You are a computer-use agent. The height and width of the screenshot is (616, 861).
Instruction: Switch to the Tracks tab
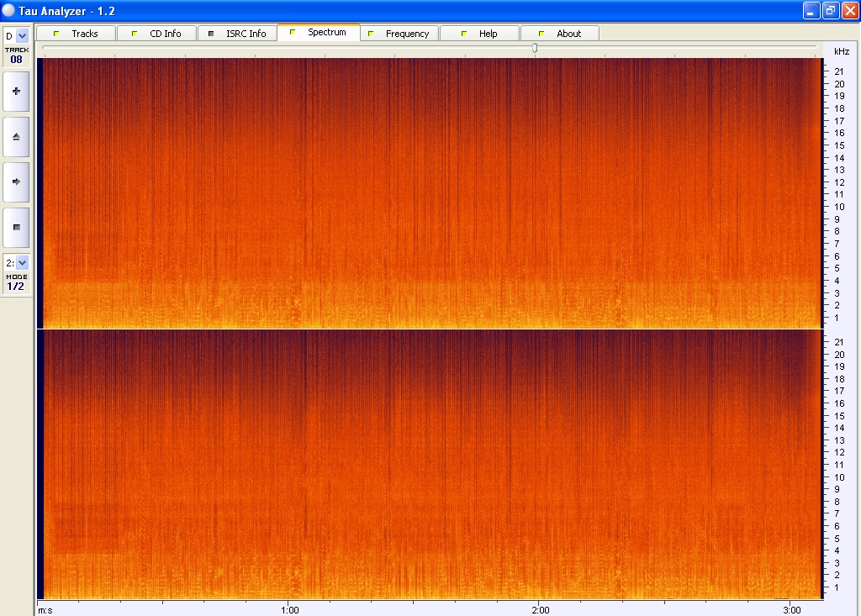(x=76, y=34)
